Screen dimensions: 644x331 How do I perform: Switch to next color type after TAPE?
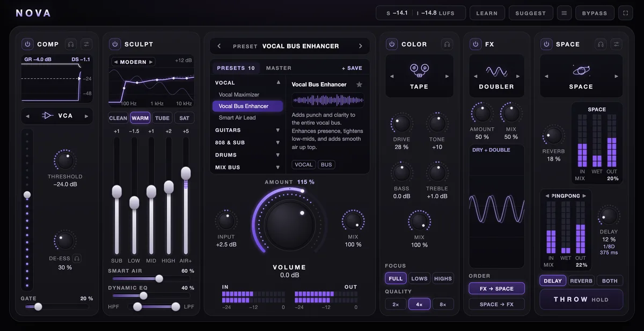point(447,76)
